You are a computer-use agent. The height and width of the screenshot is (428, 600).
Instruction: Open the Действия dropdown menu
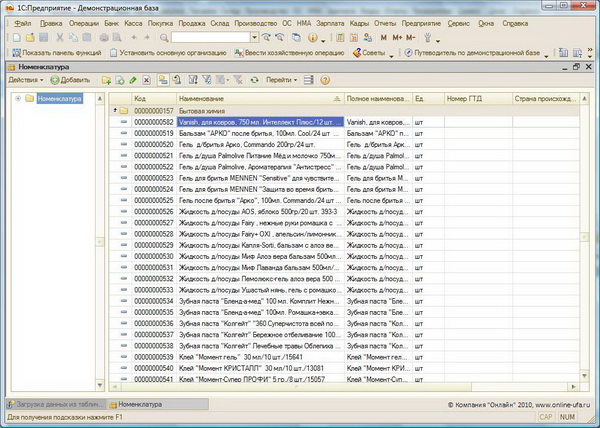pos(26,80)
